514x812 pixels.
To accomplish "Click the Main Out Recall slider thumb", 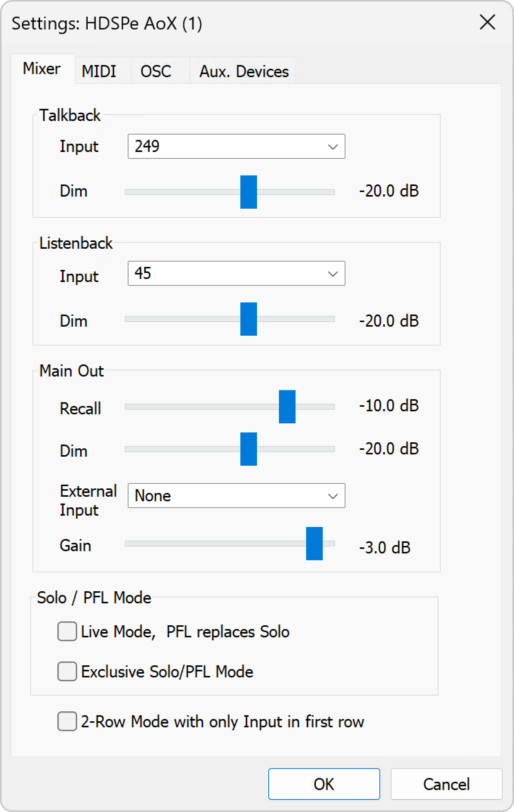I will (x=287, y=407).
